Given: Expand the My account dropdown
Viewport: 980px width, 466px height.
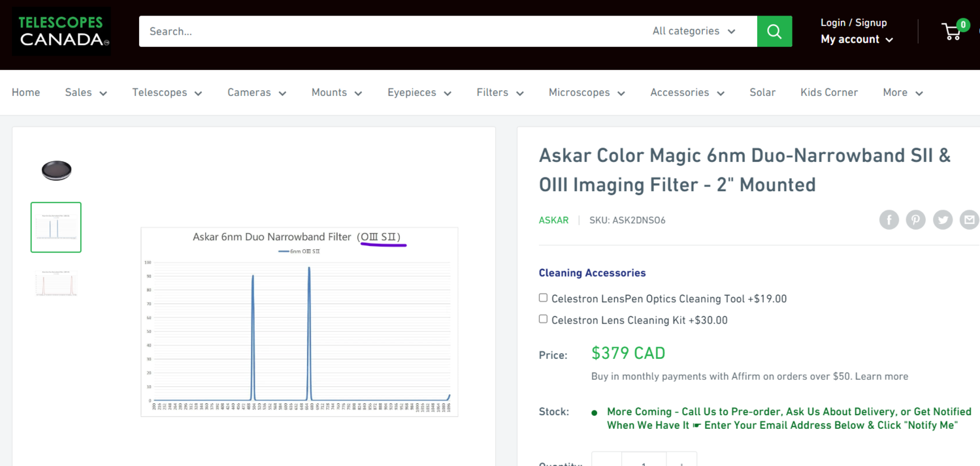Looking at the screenshot, I should (x=857, y=40).
